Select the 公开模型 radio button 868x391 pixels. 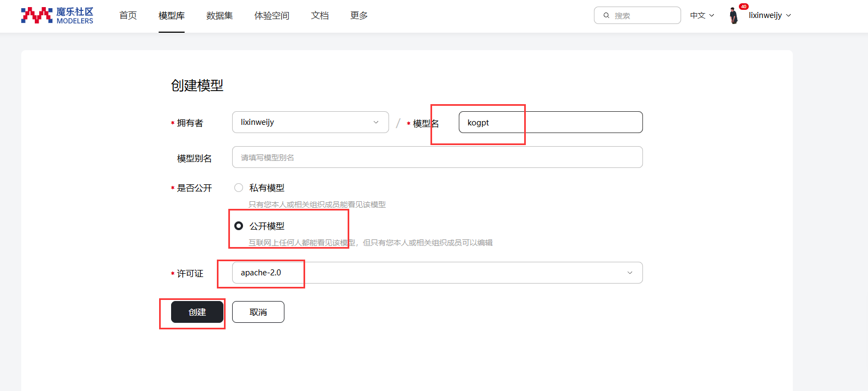(239, 226)
